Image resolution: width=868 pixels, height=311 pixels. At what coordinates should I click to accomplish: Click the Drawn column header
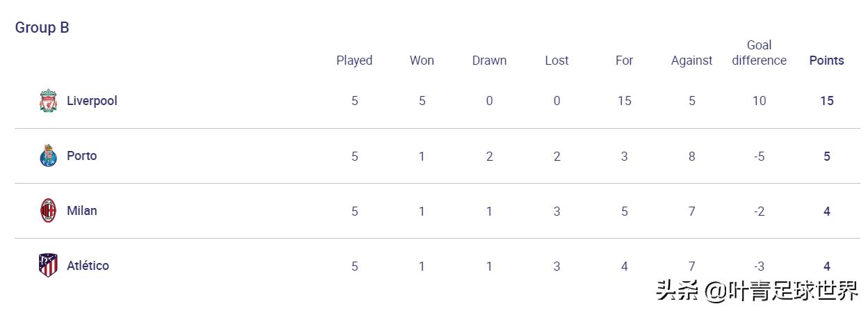489,61
